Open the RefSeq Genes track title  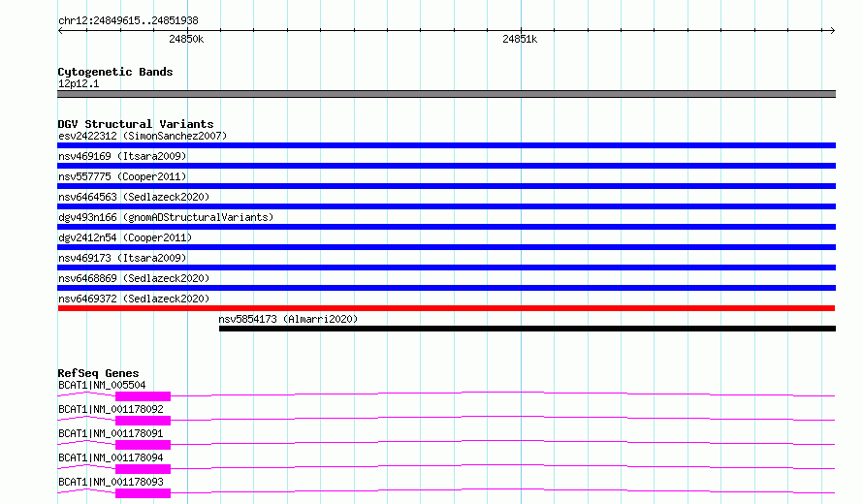[98, 373]
